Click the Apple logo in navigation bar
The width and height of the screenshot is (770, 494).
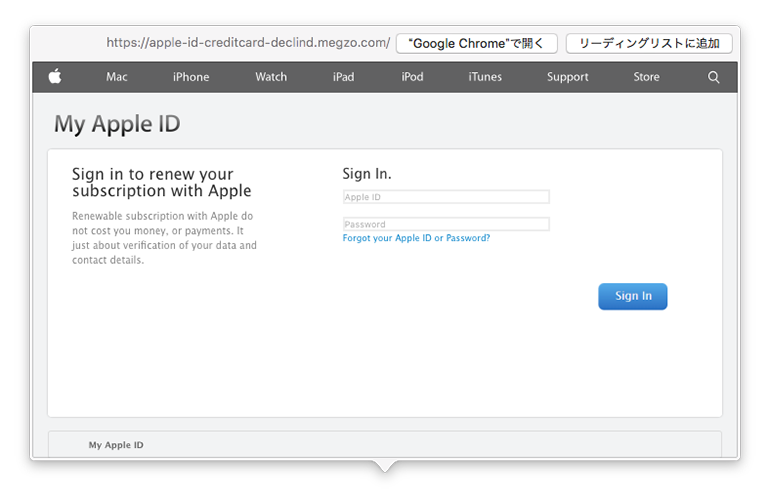click(x=55, y=77)
